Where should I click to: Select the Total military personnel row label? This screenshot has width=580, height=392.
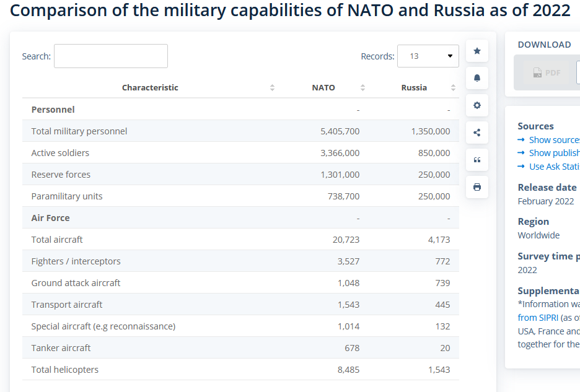(79, 131)
